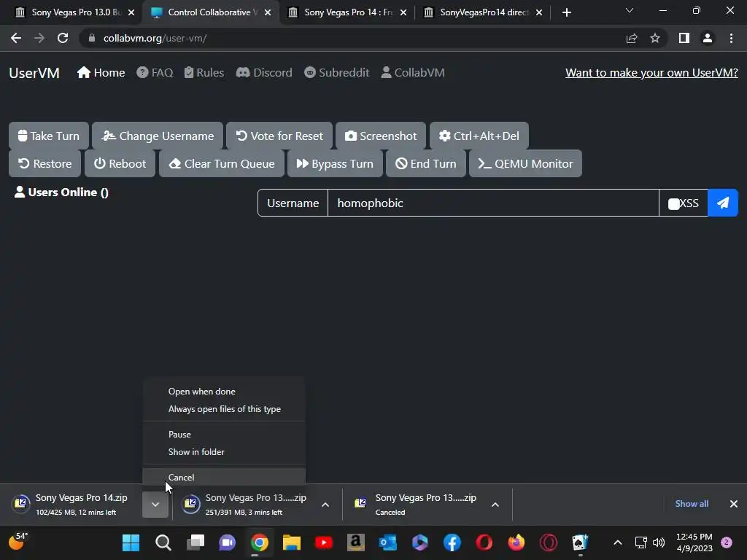
Task: Open the CollabVM navbar link
Action: [413, 72]
